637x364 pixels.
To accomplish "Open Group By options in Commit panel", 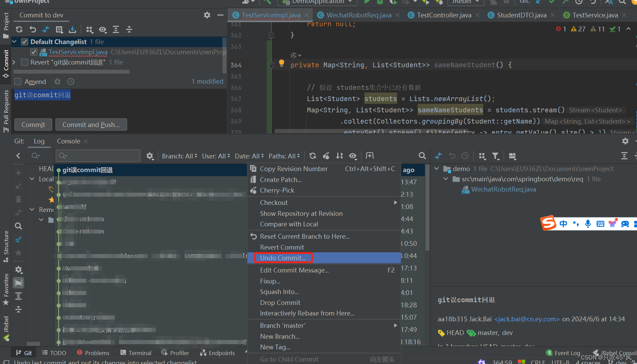I will pos(90,29).
